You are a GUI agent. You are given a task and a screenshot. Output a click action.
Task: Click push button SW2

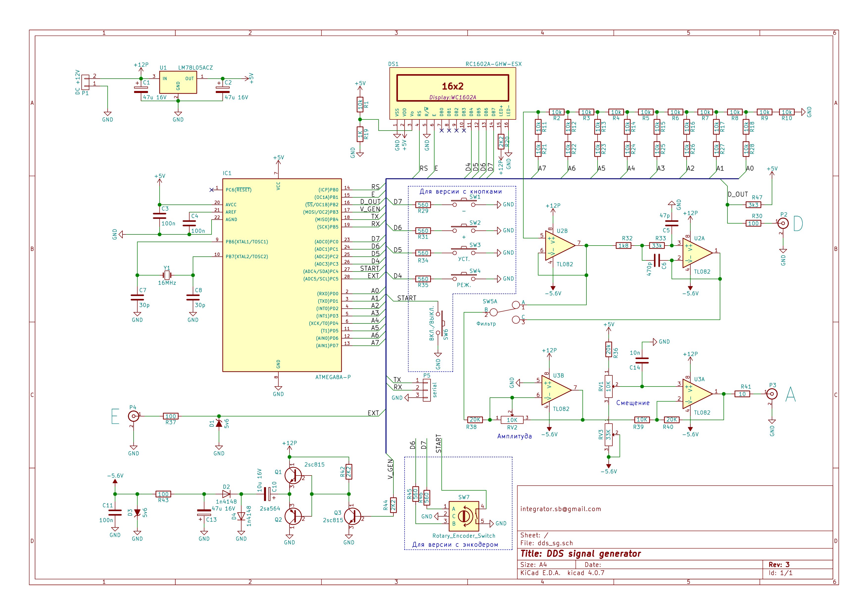coord(464,229)
